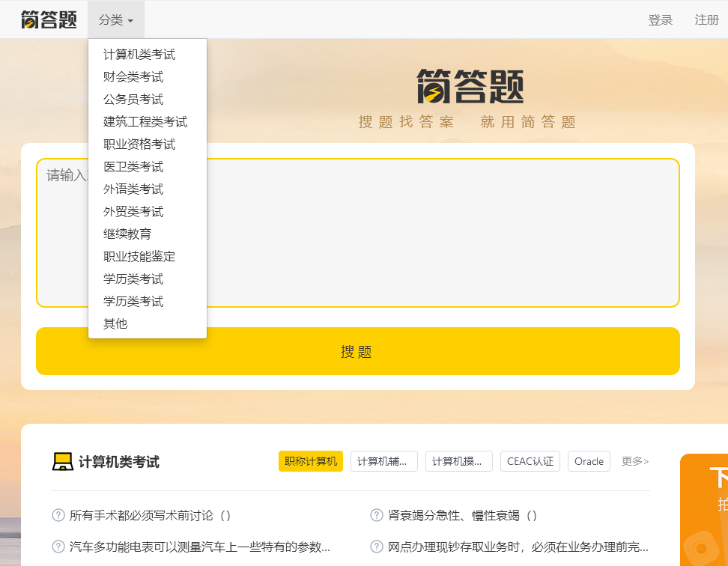This screenshot has width=728, height=566.
Task: Click the question mark icon before the 肾衰竭 question
Action: point(375,515)
